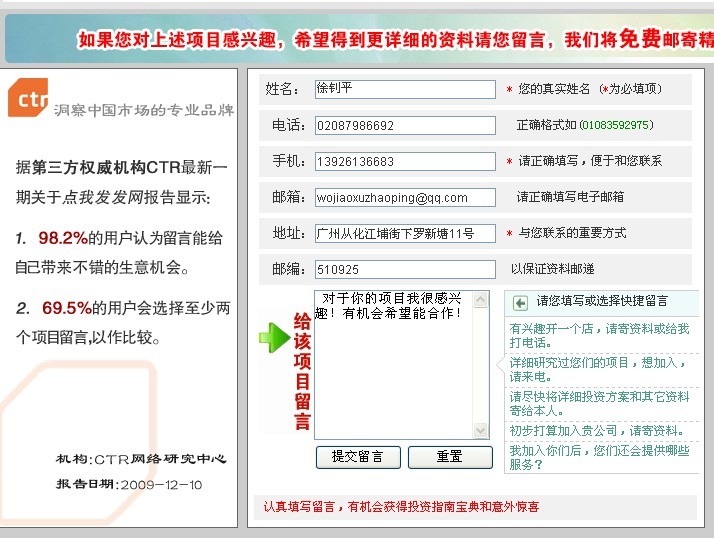This screenshot has width=714, height=538.
Task: Select quick message 详细研究过您们的项目
Action: [x=597, y=369]
